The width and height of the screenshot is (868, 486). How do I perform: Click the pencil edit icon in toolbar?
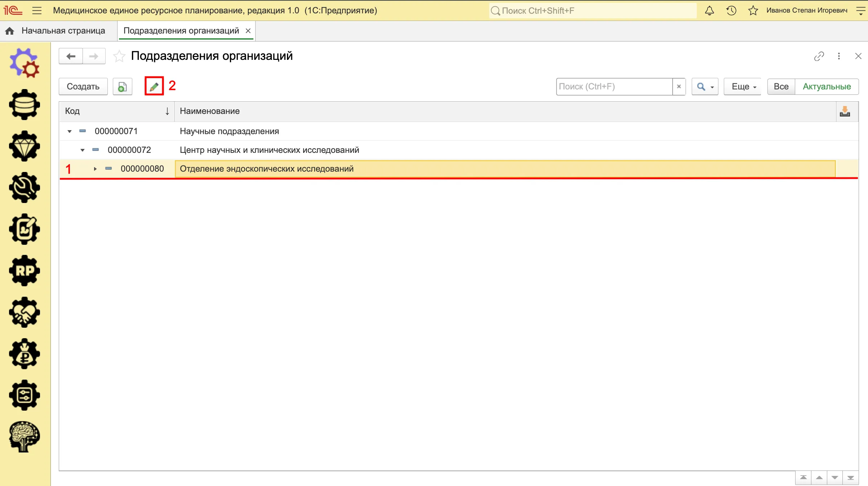click(x=154, y=86)
